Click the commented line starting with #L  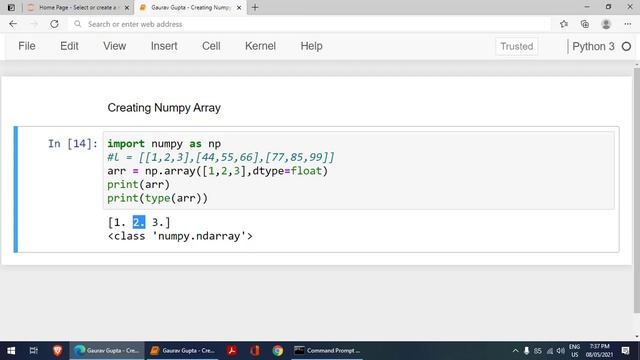tap(221, 157)
